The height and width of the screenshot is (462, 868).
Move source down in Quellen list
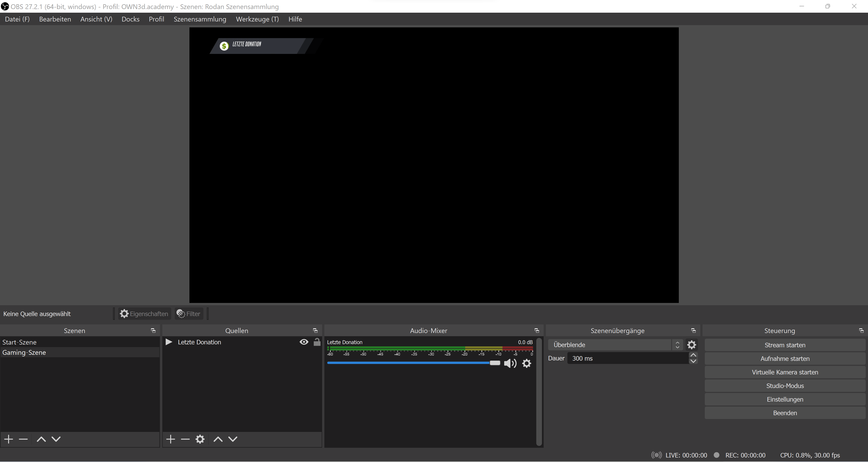233,439
